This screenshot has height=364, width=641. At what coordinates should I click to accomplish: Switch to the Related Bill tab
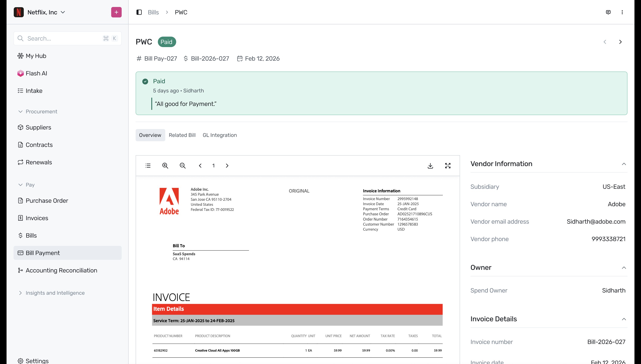pyautogui.click(x=182, y=135)
